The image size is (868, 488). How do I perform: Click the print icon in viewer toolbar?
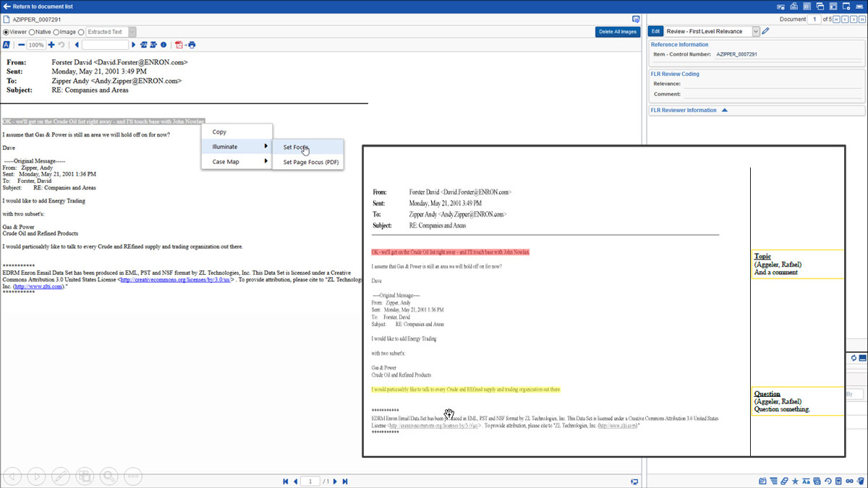coord(192,45)
